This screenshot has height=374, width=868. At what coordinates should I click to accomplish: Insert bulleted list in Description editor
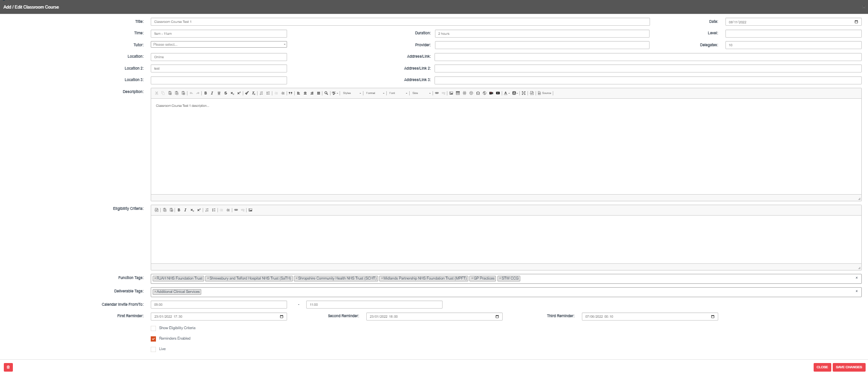click(268, 93)
